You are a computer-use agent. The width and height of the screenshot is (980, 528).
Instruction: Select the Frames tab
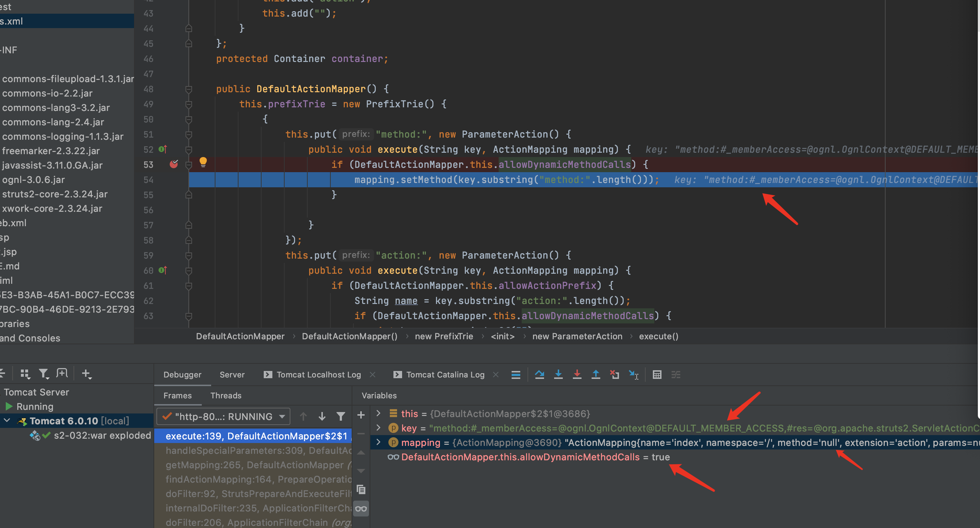[177, 395]
